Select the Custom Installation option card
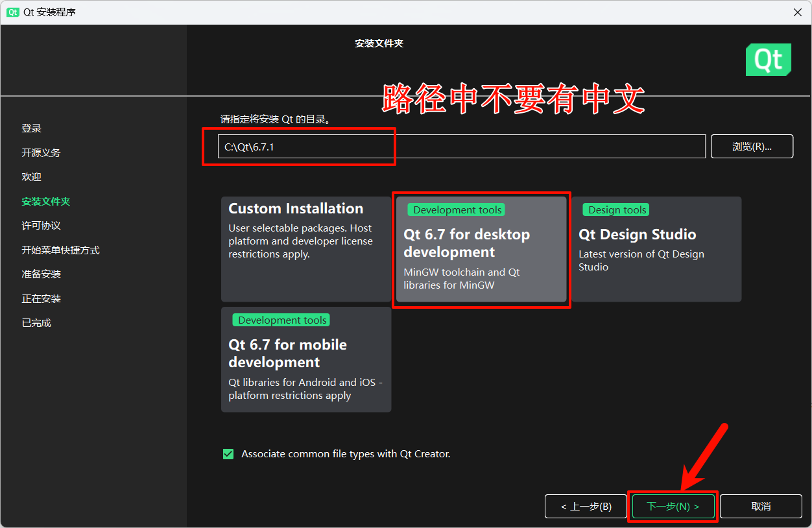This screenshot has width=812, height=528. coord(306,249)
